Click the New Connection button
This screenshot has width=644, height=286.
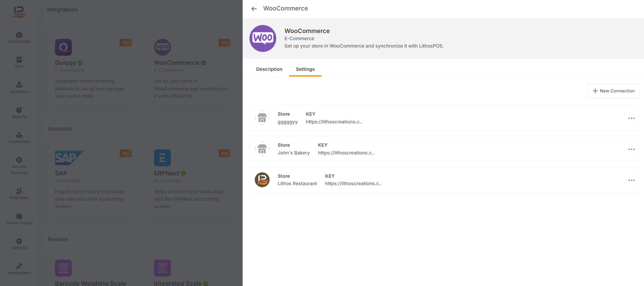[x=613, y=91]
